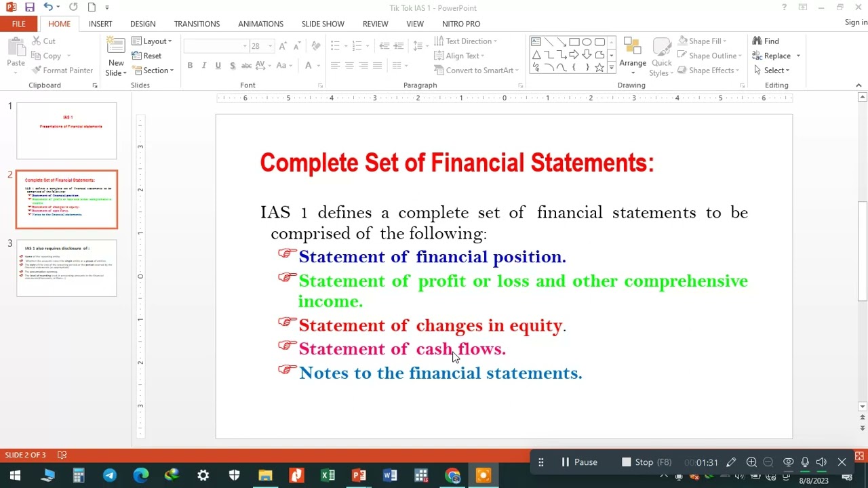Screen dimensions: 868x488
Task: Open Word from the taskbar
Action: tap(390, 476)
